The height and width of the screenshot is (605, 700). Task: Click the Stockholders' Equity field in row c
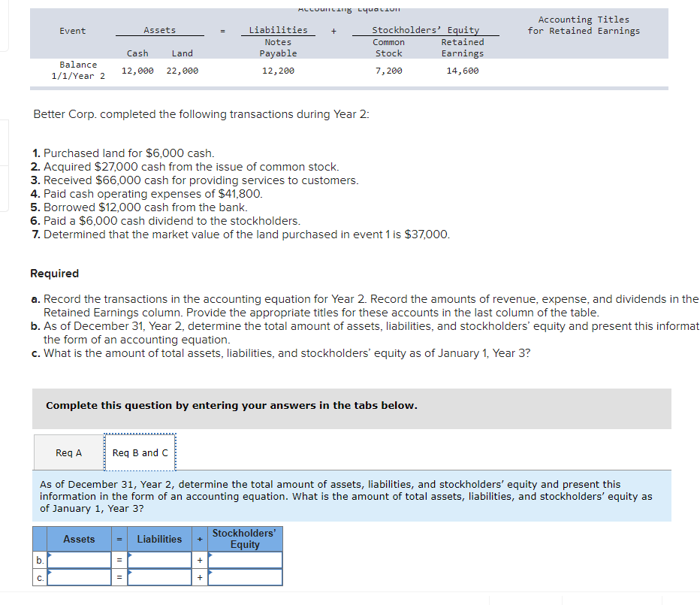point(245,577)
